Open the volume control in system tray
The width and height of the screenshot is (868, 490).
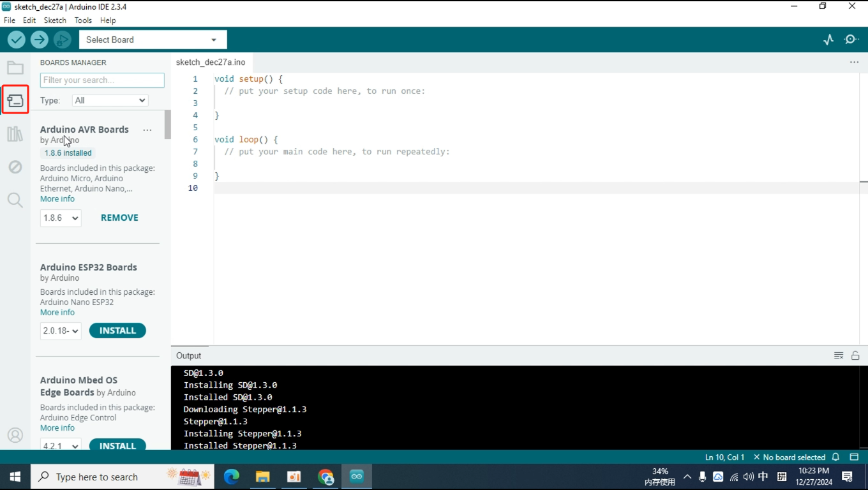pos(749,477)
